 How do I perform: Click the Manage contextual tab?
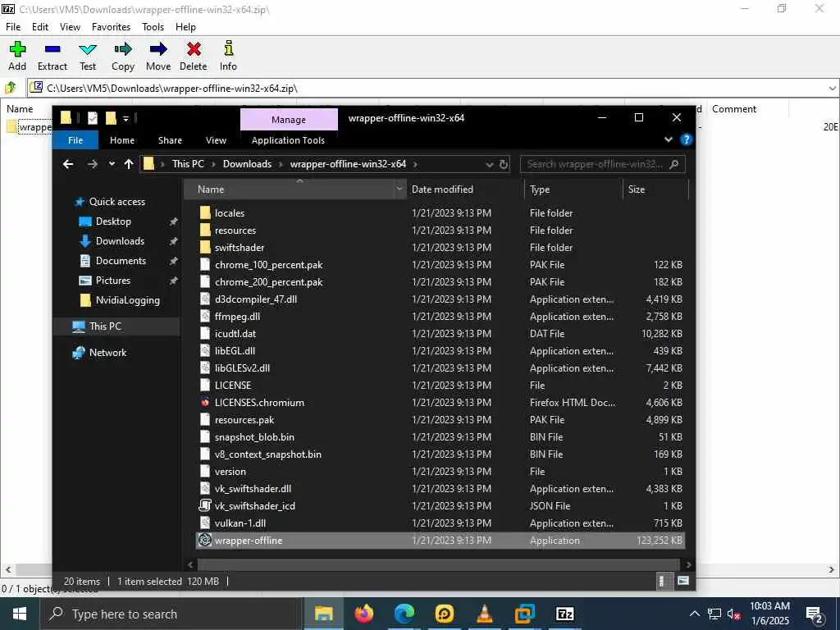coord(289,120)
